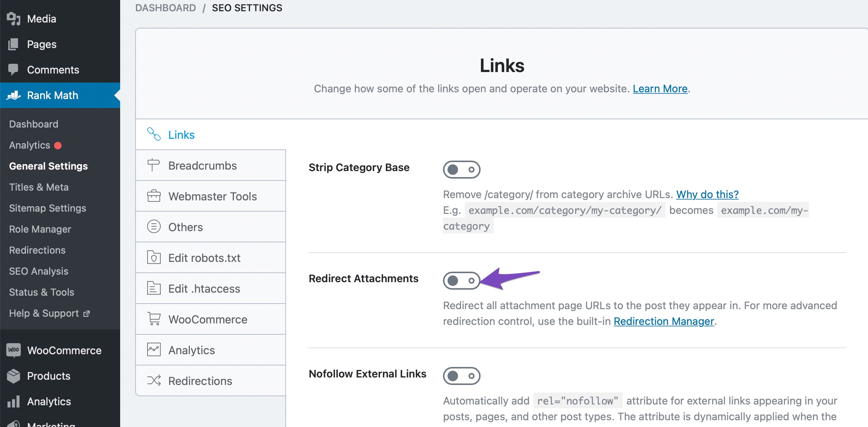Toggle Nofollow External Links on
Image resolution: width=868 pixels, height=427 pixels.
(x=461, y=376)
